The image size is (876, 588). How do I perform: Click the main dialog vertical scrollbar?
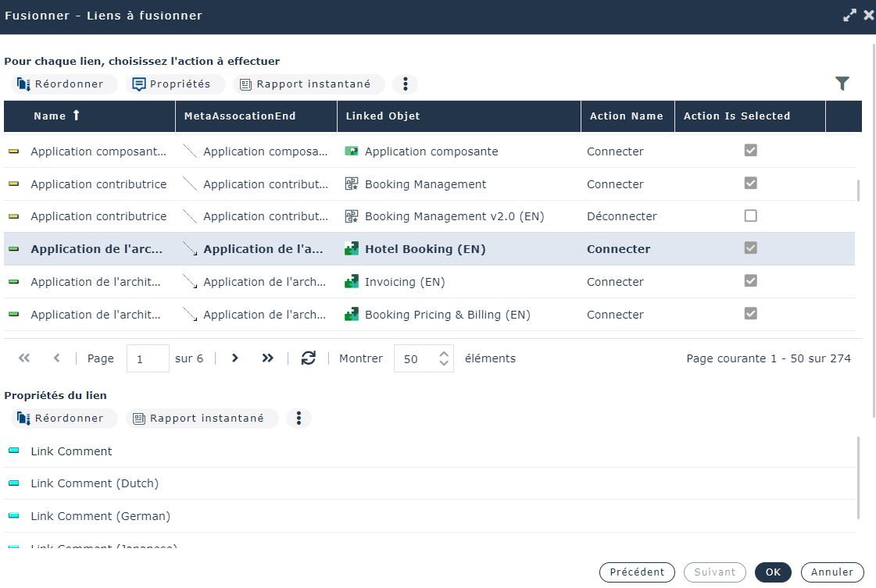(x=873, y=234)
